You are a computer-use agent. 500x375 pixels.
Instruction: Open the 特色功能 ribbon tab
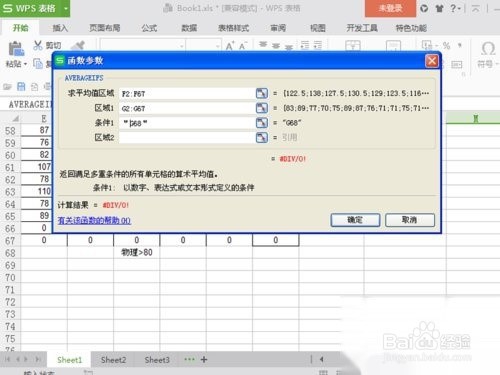[411, 28]
